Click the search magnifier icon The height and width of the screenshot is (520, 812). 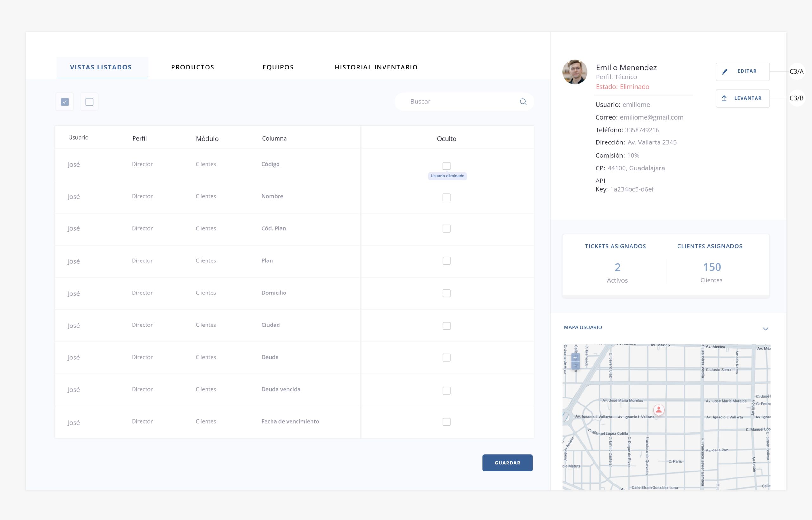tap(523, 102)
